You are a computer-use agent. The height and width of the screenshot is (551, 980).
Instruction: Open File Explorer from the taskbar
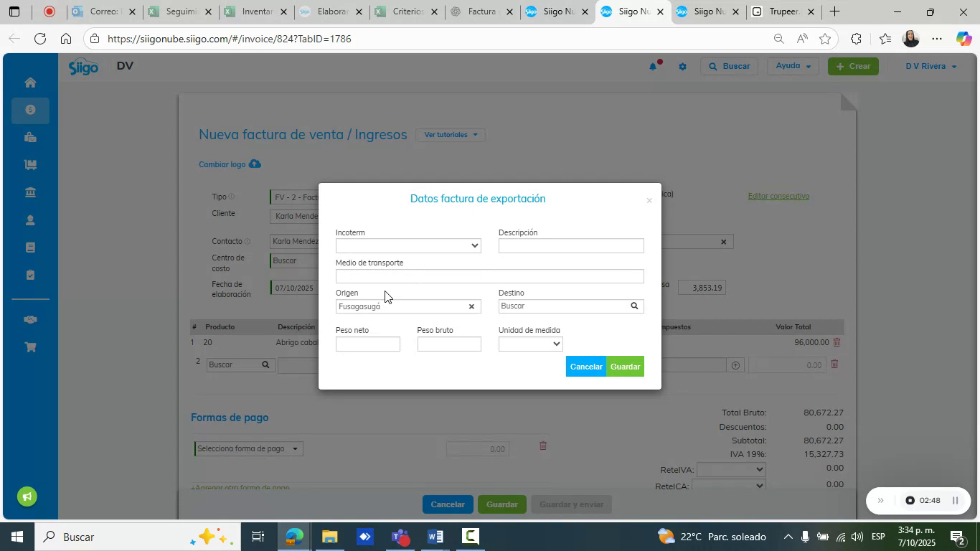tap(329, 537)
